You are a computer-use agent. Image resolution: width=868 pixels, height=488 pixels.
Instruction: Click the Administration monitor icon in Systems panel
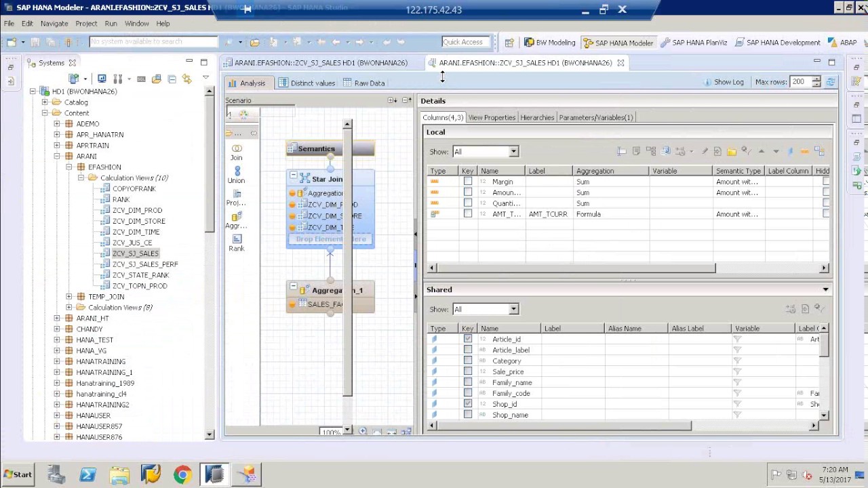pos(102,79)
